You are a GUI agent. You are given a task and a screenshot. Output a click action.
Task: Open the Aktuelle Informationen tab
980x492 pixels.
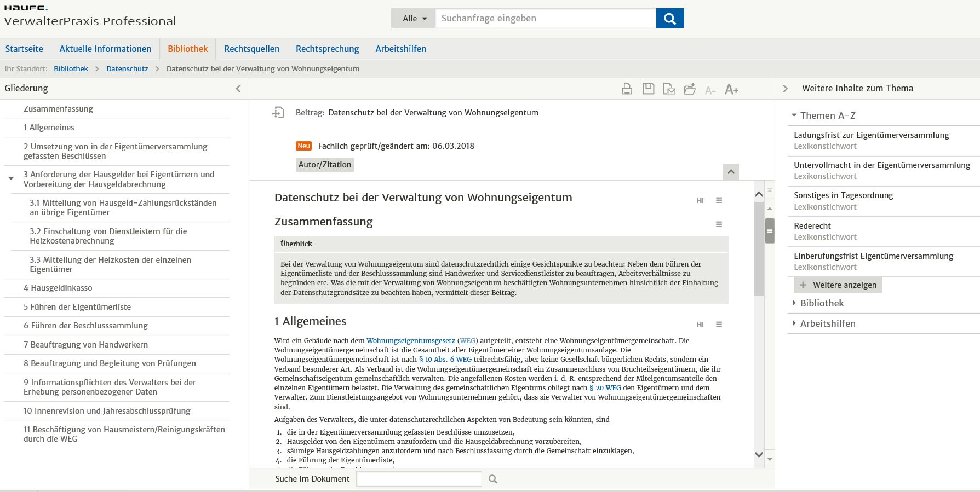tap(105, 49)
